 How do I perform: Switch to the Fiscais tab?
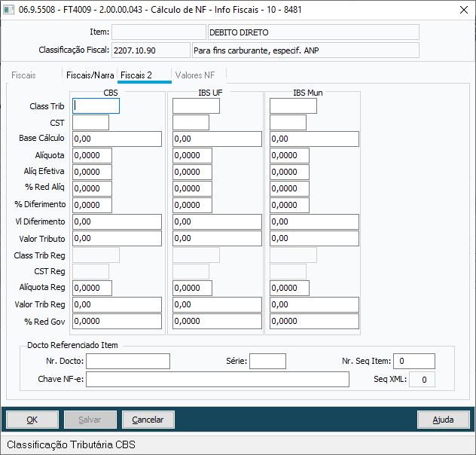coord(23,75)
